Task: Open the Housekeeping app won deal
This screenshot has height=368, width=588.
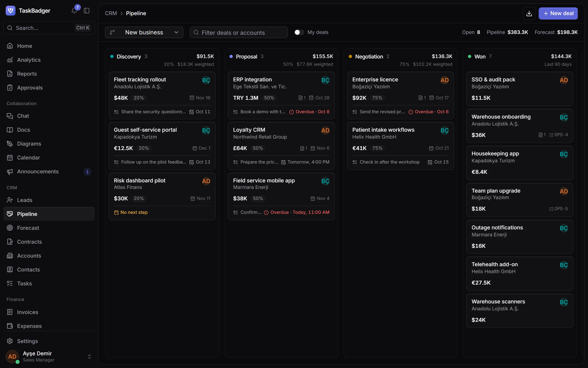Action: [520, 163]
